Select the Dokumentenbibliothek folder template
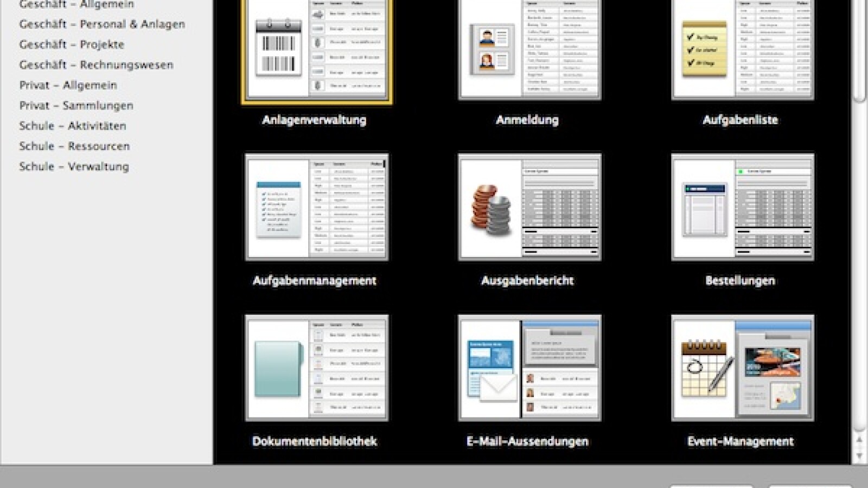The height and width of the screenshot is (488, 868). coord(316,368)
